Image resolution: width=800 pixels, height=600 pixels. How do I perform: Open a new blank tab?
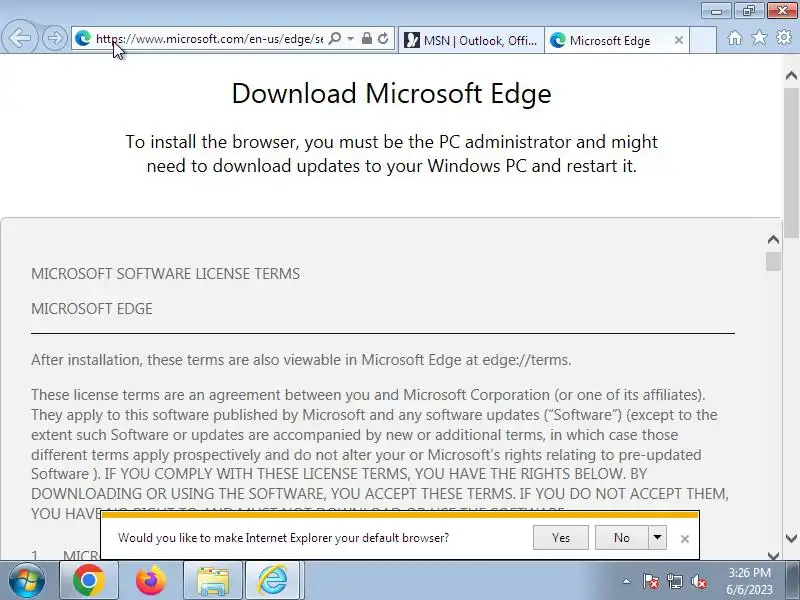pyautogui.click(x=703, y=40)
